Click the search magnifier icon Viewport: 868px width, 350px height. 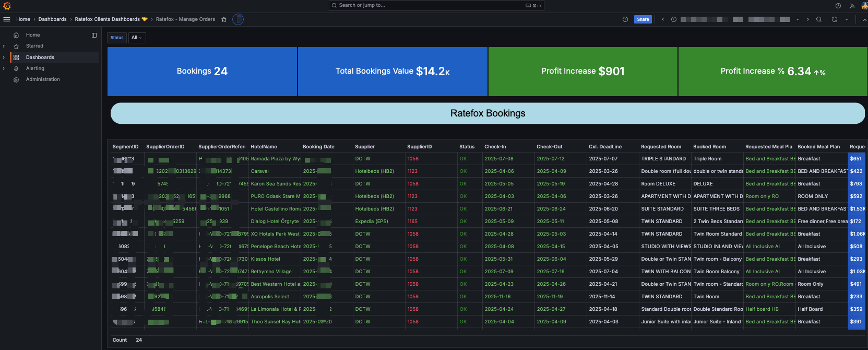coord(334,5)
